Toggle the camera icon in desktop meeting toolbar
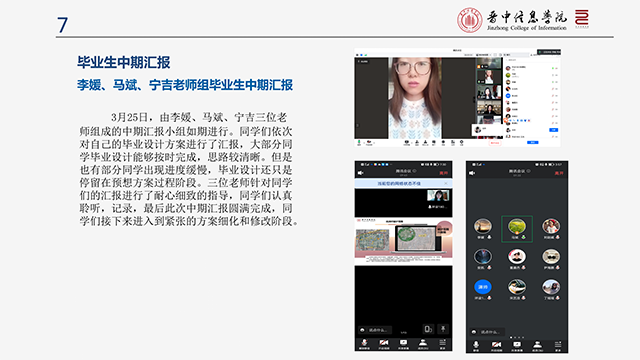 (x=369, y=142)
